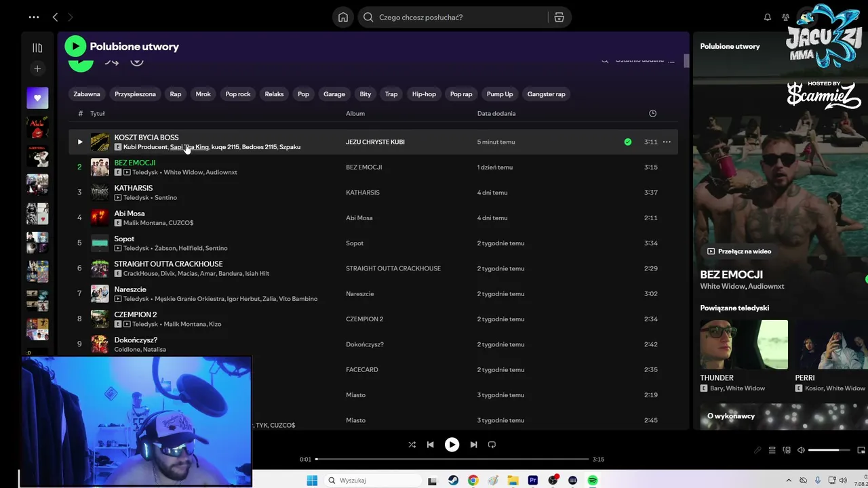This screenshot has height=488, width=868.
Task: Open the Friend Activity icon
Action: (785, 18)
